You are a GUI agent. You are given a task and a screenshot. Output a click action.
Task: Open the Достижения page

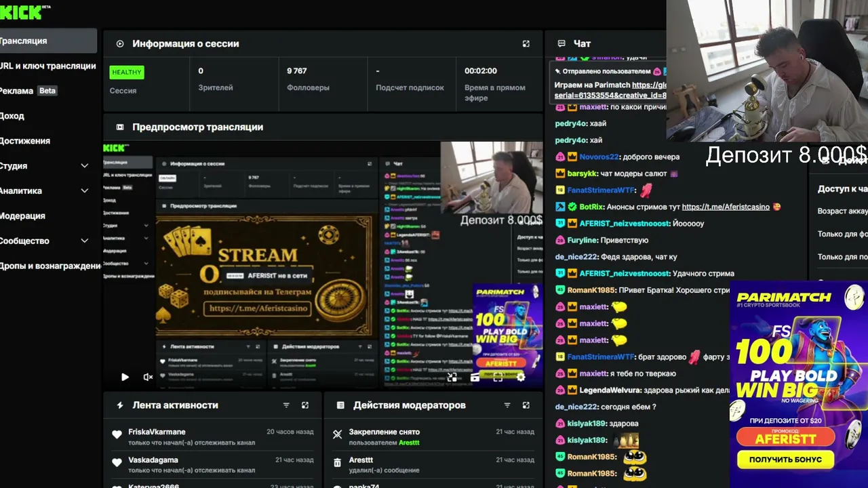tap(25, 141)
